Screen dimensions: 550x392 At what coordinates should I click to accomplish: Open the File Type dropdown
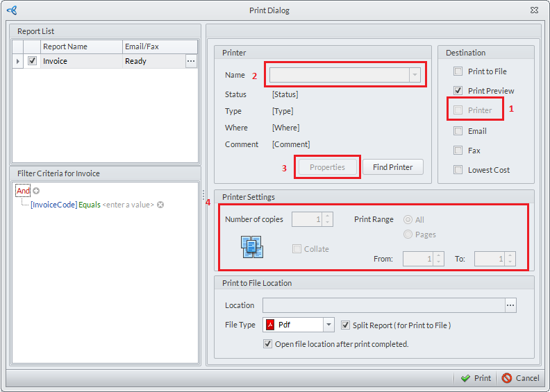pos(328,325)
